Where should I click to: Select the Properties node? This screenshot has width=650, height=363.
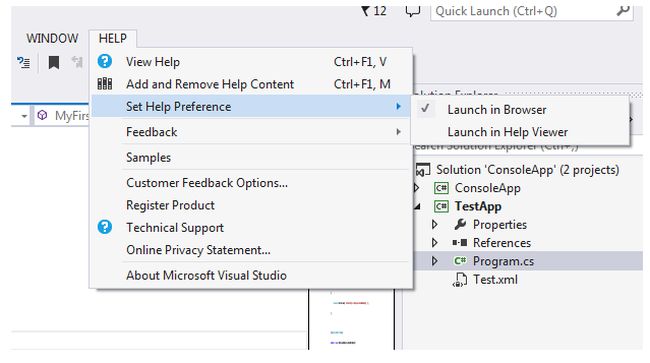[x=500, y=225]
